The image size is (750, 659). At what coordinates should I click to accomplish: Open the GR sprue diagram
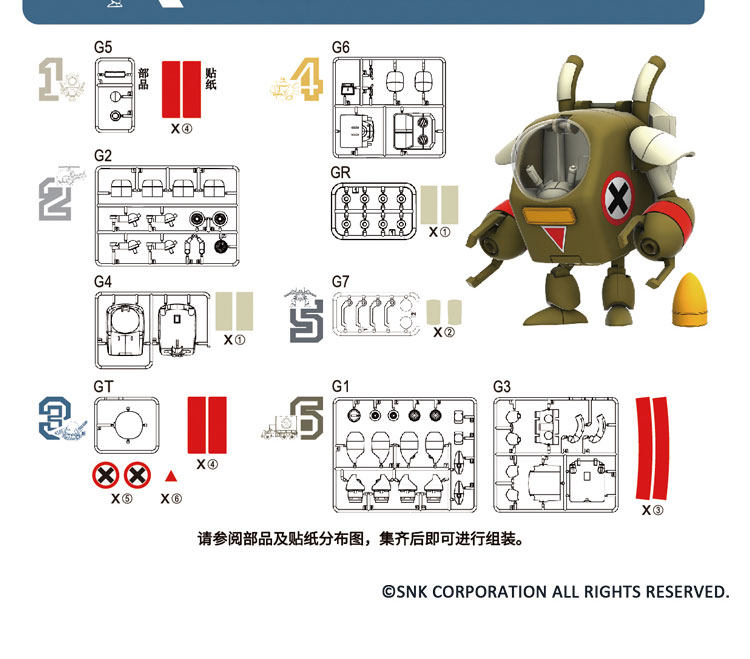click(374, 211)
